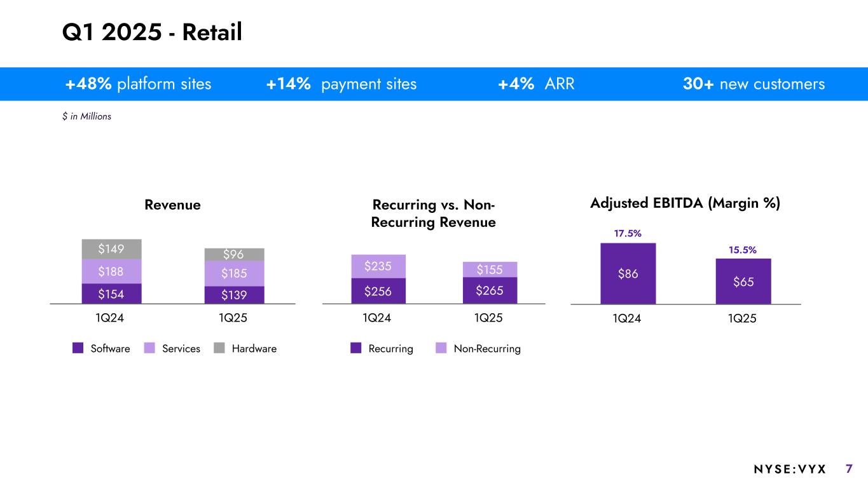Click the 30+ new customers banner stat

[752, 84]
